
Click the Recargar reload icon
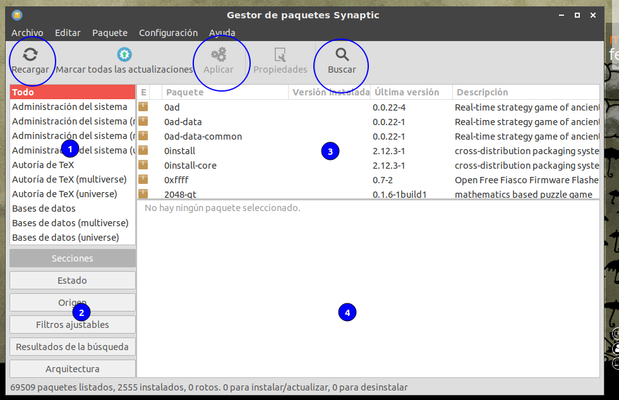click(30, 54)
